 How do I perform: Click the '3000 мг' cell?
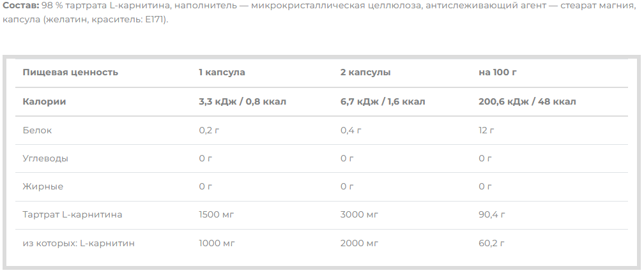[359, 215]
